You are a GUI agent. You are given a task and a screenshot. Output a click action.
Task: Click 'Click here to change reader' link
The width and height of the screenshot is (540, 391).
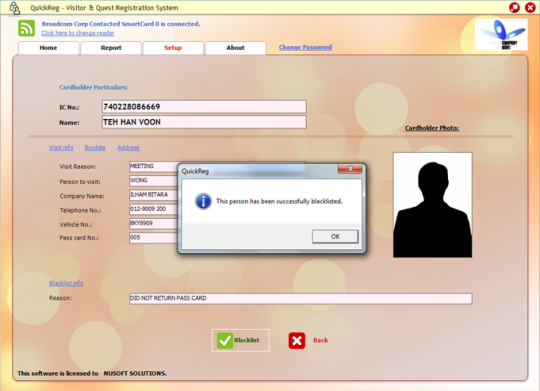[78, 33]
